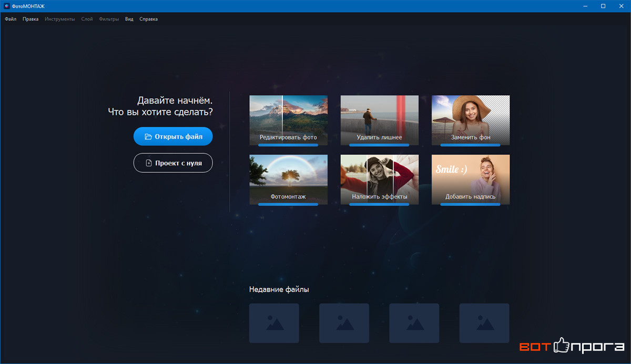
Task: Maximize the ФотоМОНТАЖ window
Action: point(603,6)
